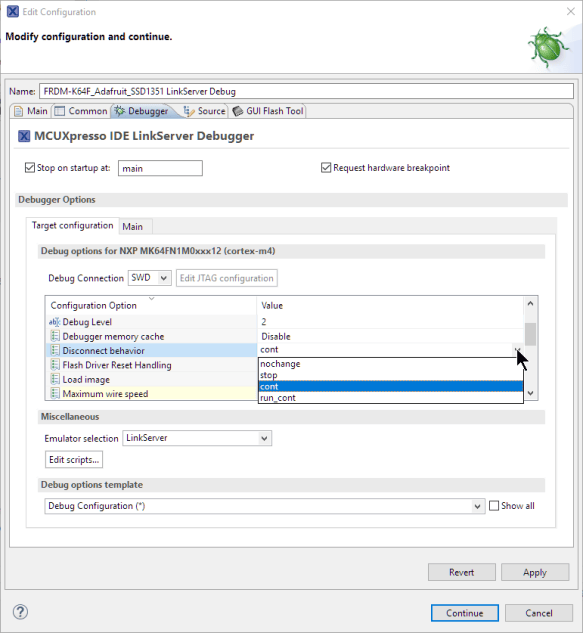Screen dimensions: 583x633
Task: Click the green bug debug icon
Action: (x=548, y=48)
